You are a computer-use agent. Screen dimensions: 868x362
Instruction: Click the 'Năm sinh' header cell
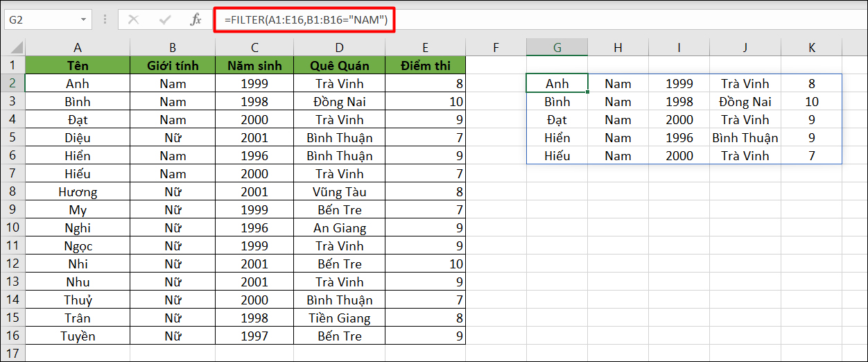point(254,65)
